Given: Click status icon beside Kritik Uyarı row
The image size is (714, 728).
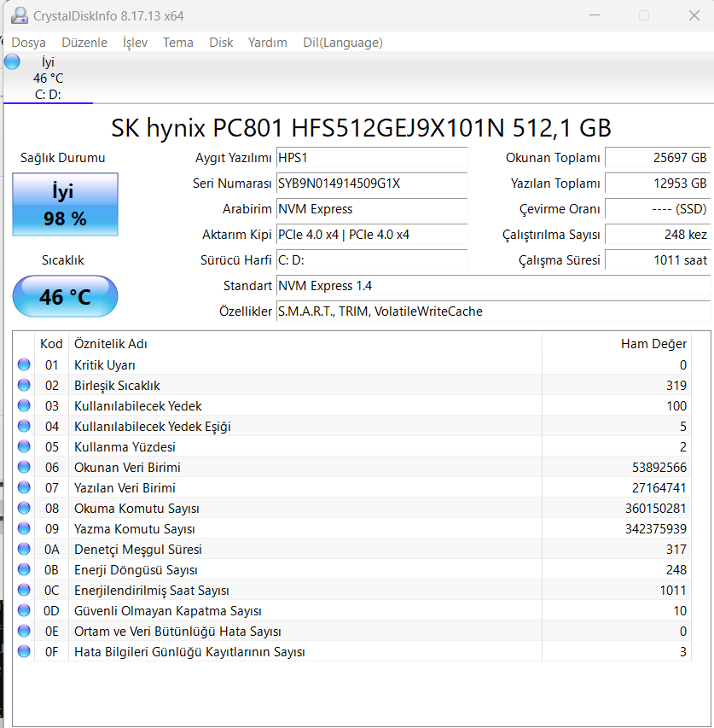Looking at the screenshot, I should point(23,365).
